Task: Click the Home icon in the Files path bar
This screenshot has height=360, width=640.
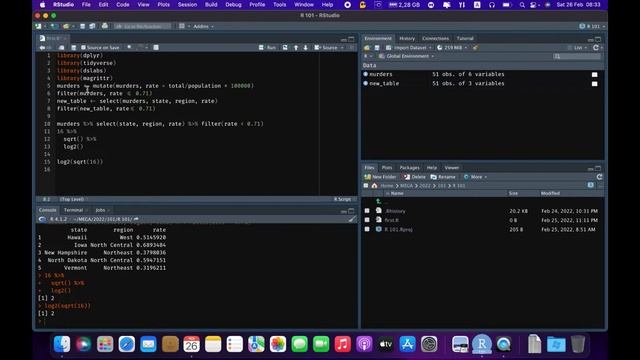Action: coord(374,186)
